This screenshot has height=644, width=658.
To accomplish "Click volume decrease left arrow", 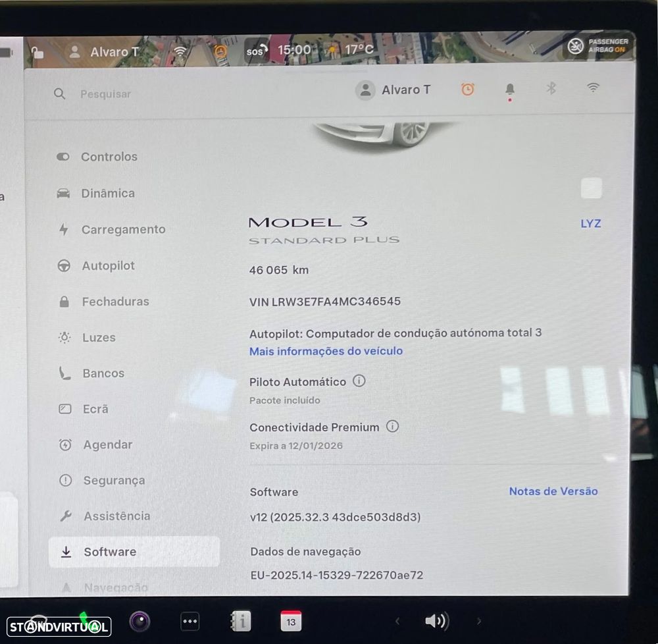I will point(397,621).
